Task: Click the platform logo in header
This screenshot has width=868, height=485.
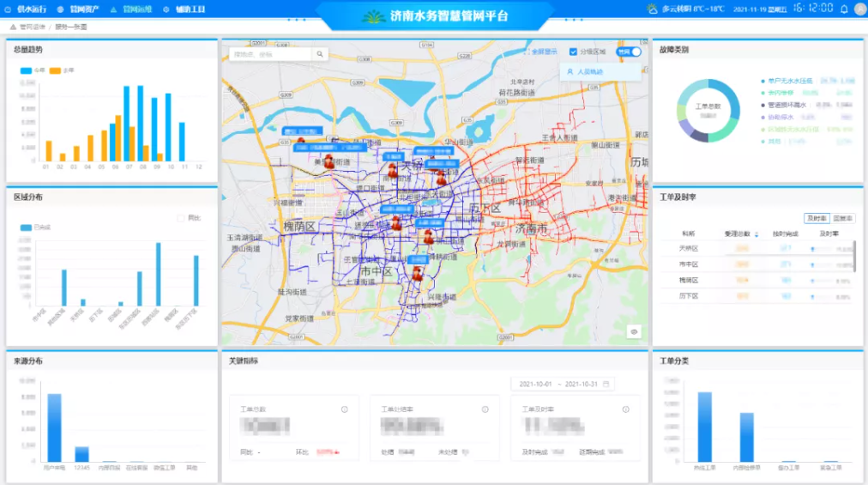Action: pyautogui.click(x=373, y=16)
